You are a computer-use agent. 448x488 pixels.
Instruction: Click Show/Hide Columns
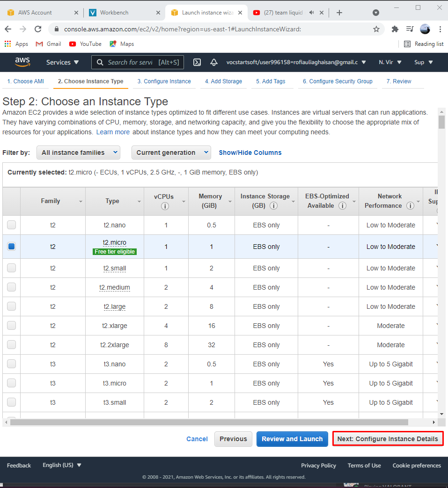pos(250,153)
